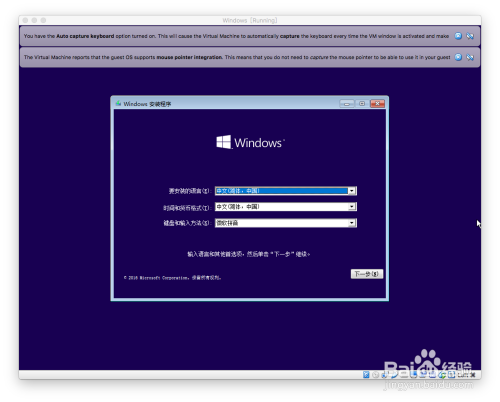
Task: Click the mouse pointer integration message text
Action: point(237,57)
